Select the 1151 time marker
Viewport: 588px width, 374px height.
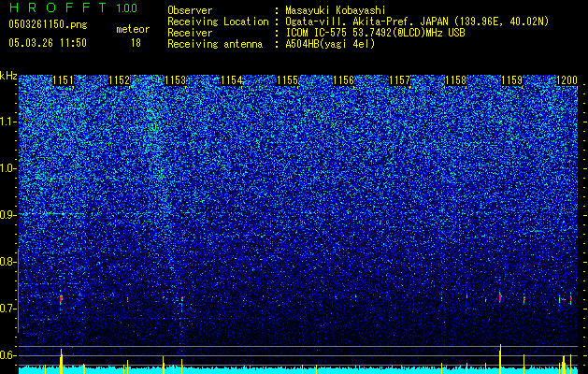(x=63, y=80)
